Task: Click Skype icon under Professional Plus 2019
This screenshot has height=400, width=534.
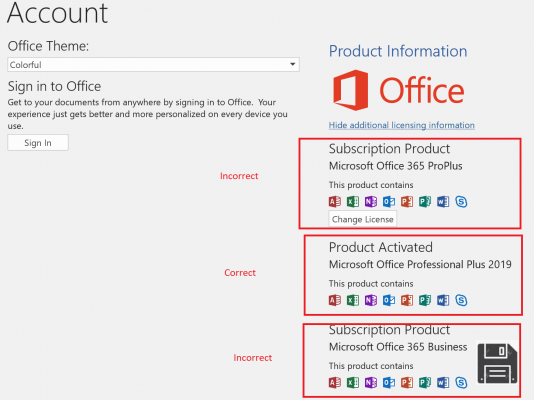Action: pos(461,300)
